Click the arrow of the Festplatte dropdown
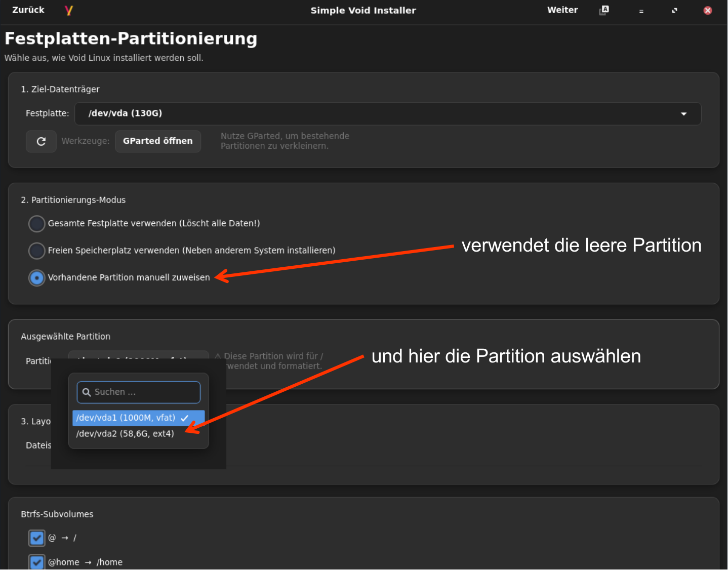This screenshot has width=728, height=570. tap(683, 114)
